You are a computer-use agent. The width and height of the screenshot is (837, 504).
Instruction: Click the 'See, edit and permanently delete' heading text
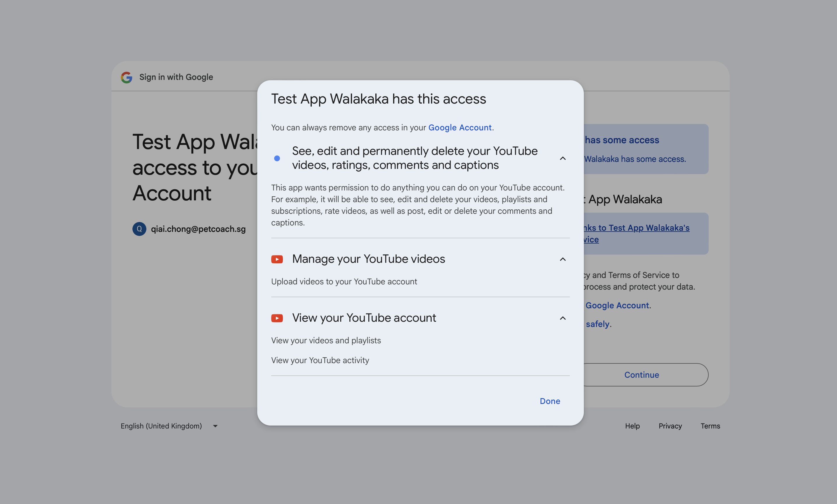(x=415, y=158)
